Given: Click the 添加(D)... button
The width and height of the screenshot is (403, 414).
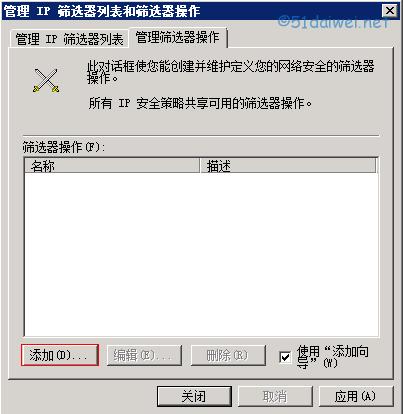Looking at the screenshot, I should (x=60, y=355).
